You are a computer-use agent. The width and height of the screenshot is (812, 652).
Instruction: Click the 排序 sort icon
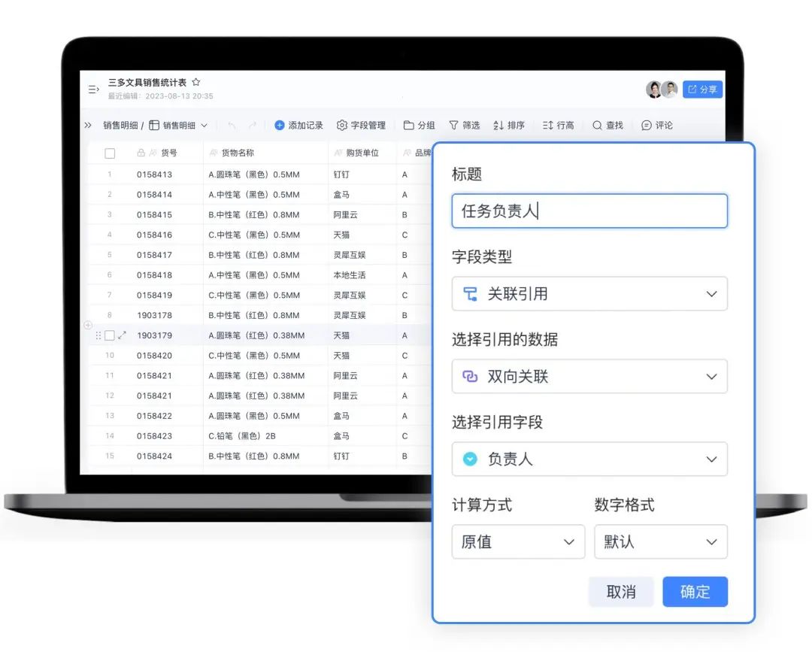[x=498, y=126]
